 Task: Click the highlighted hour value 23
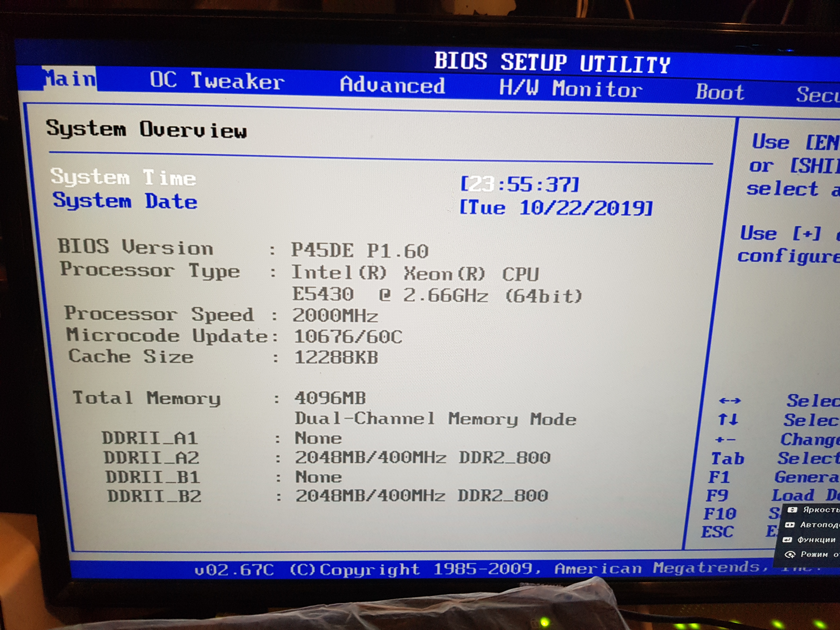click(481, 185)
